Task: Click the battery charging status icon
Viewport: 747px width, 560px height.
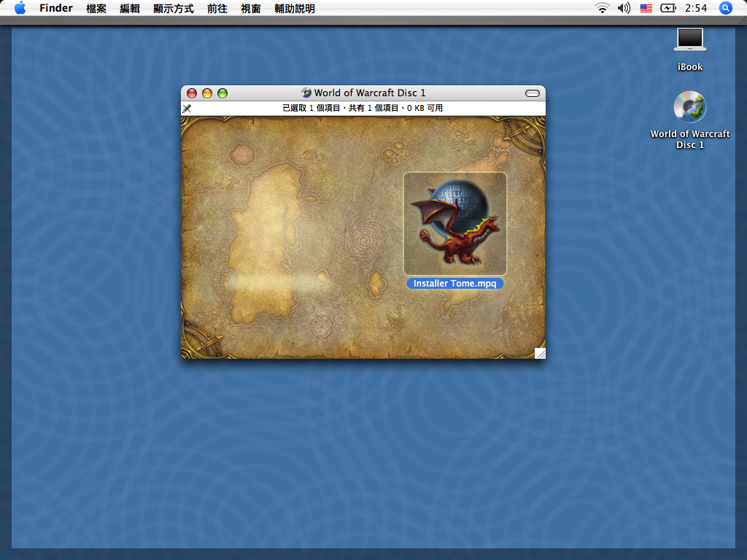Action: (668, 8)
